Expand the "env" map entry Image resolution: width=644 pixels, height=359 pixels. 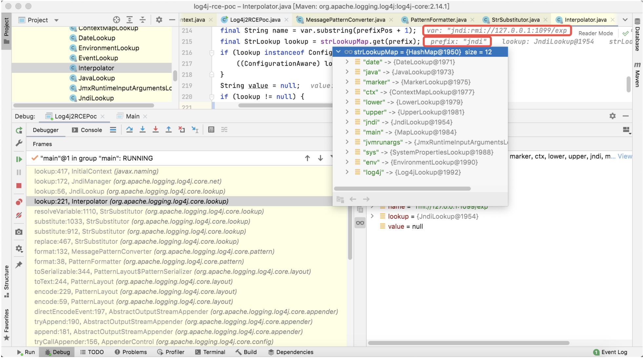[347, 162]
